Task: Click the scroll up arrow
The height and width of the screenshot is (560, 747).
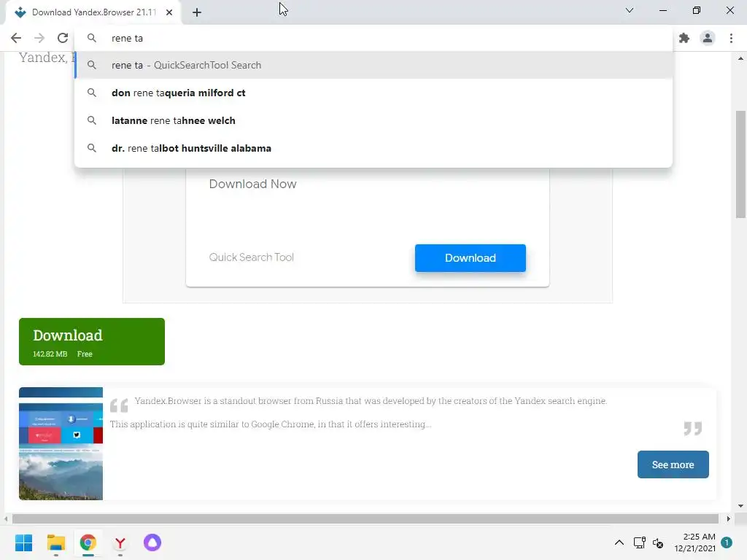Action: pos(740,58)
